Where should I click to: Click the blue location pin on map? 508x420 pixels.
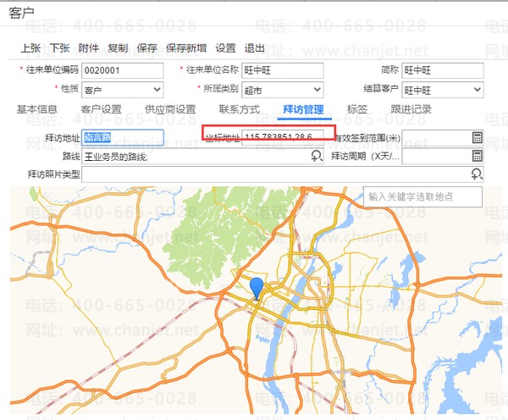(257, 288)
